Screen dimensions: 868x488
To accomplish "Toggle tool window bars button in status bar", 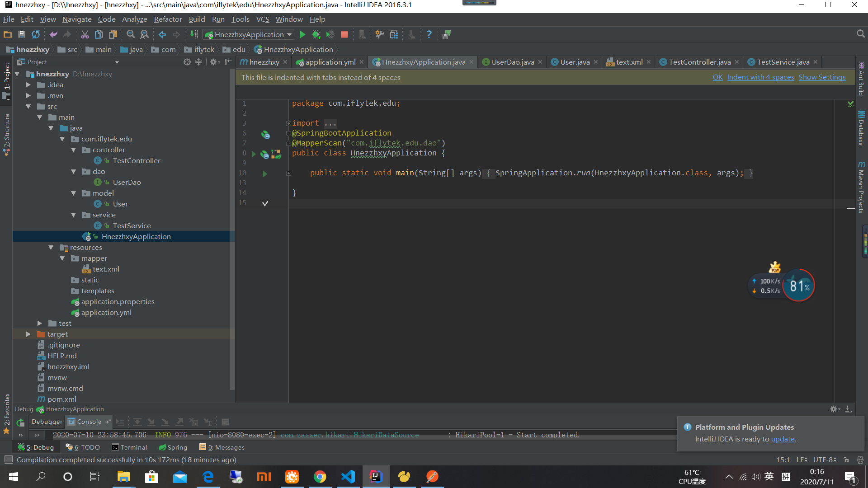I will (x=8, y=460).
